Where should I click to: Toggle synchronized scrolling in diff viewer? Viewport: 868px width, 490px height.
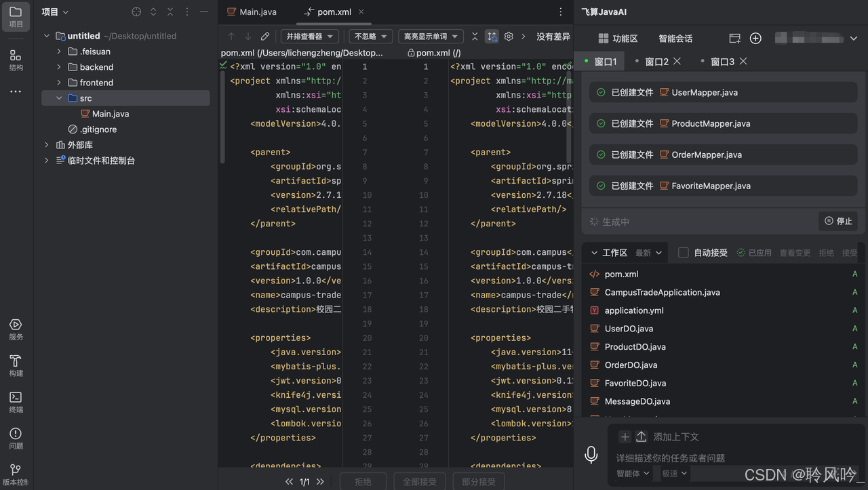click(492, 37)
